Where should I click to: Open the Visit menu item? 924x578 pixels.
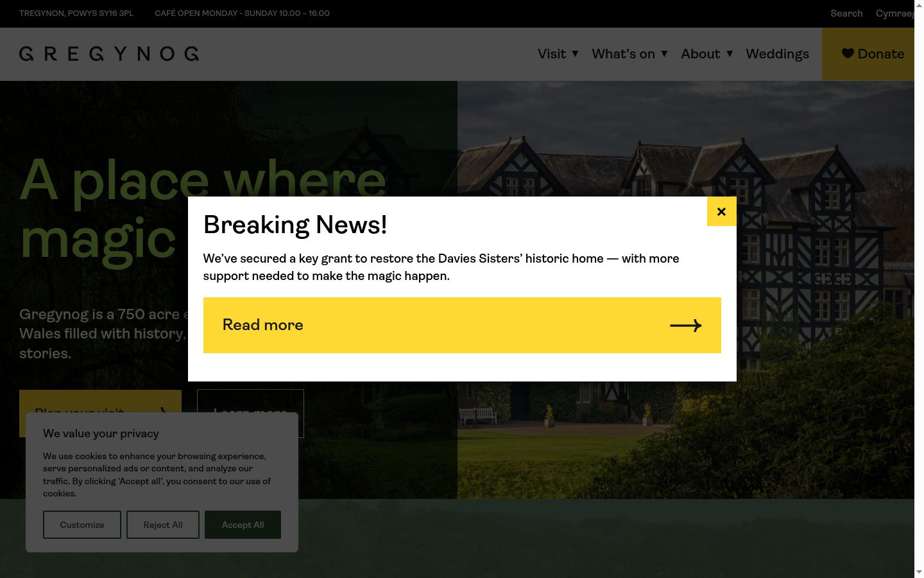(552, 54)
